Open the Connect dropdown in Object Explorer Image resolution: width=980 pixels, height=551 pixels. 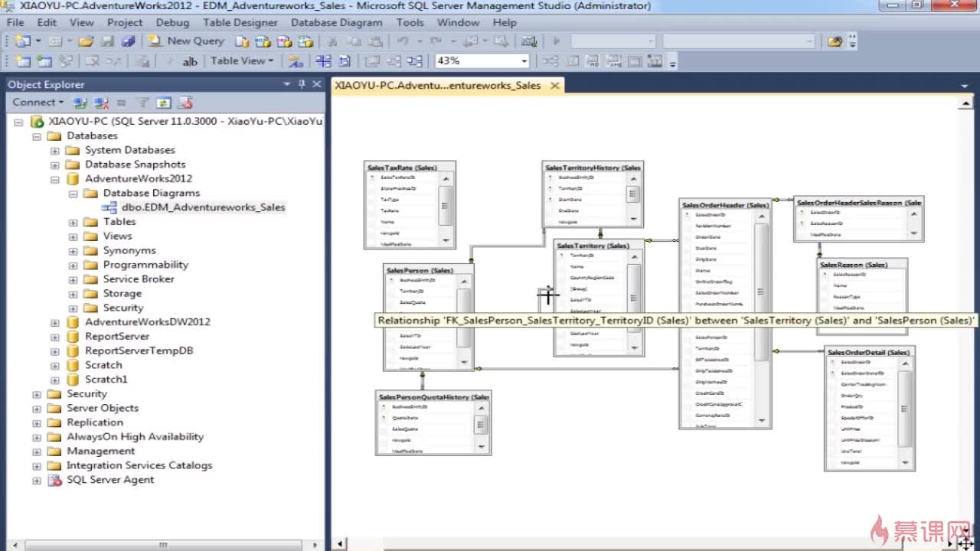pyautogui.click(x=38, y=103)
